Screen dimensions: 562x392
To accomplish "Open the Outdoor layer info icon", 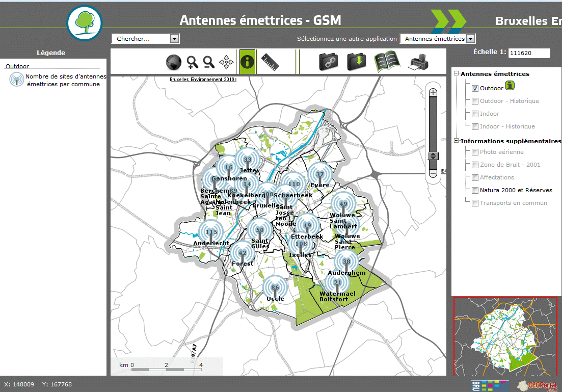I will point(510,85).
